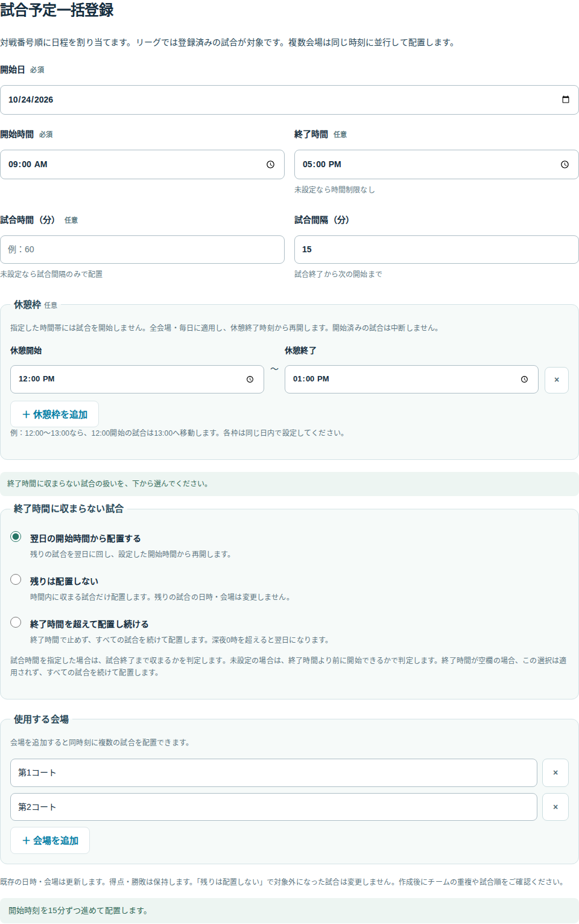
Task: Click the 未設定なら時間制限なし hint text
Action: point(335,190)
